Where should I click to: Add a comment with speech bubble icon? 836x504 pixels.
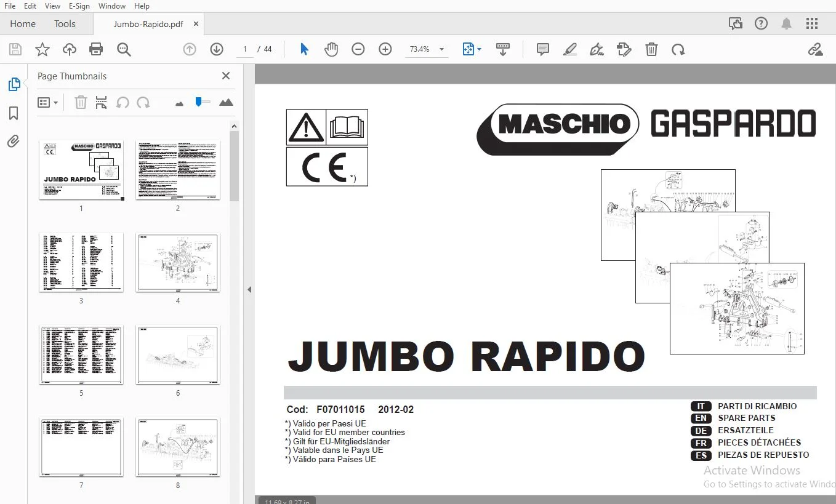(x=543, y=49)
